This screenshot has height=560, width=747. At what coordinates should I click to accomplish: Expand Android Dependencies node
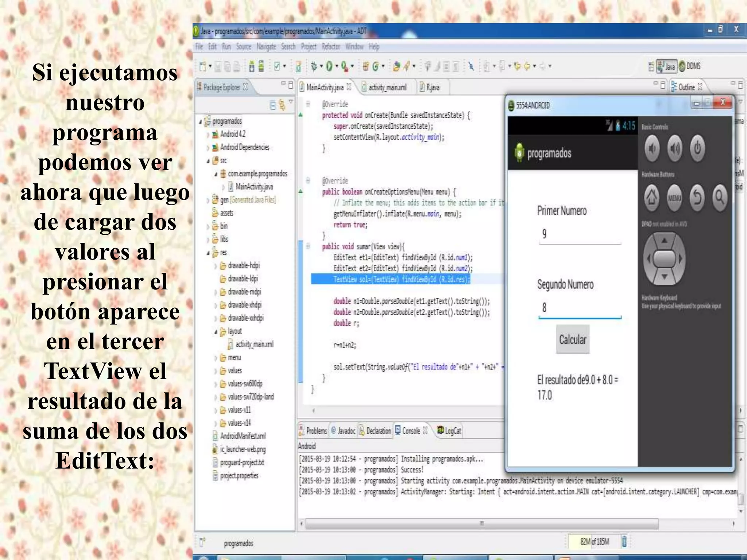click(208, 148)
